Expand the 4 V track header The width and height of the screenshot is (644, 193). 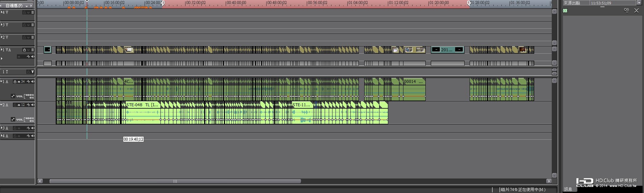[x=2, y=12]
